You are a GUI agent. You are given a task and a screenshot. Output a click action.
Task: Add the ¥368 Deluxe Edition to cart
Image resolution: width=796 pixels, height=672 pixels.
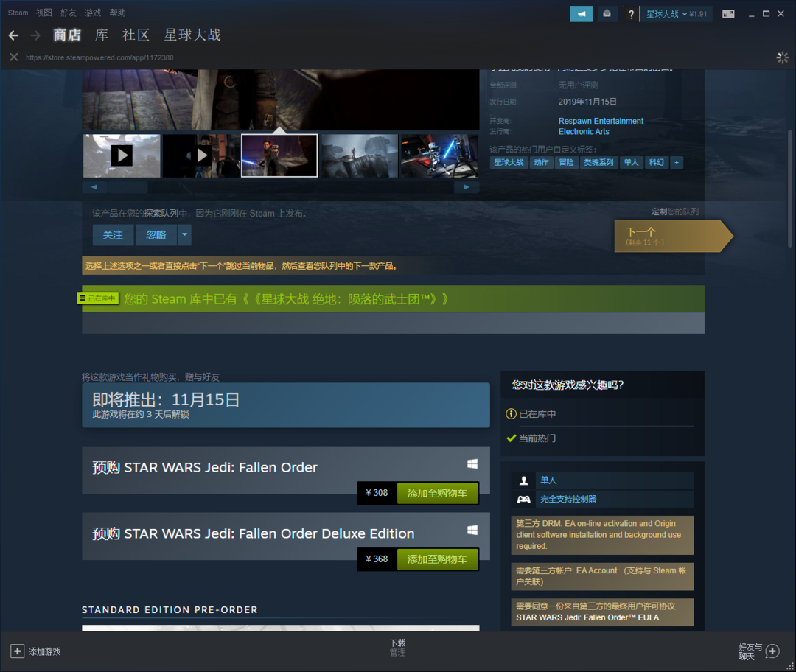(437, 559)
